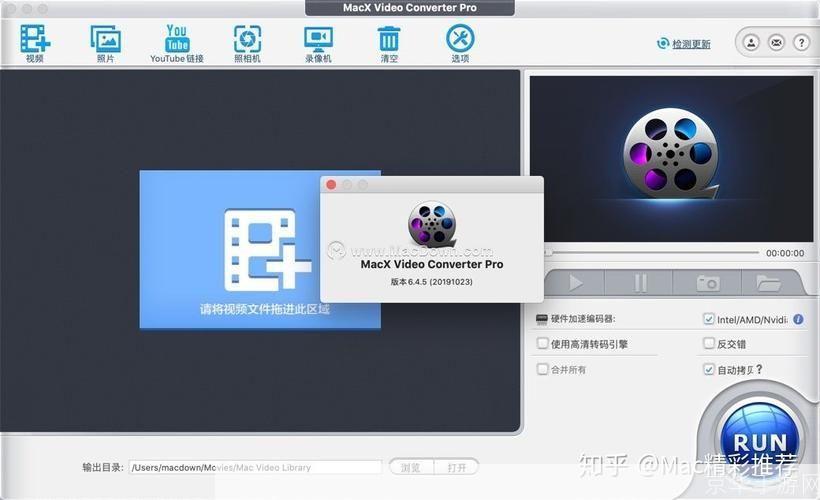Click the 输出目录 path field
This screenshot has width=820, height=500.
point(255,467)
